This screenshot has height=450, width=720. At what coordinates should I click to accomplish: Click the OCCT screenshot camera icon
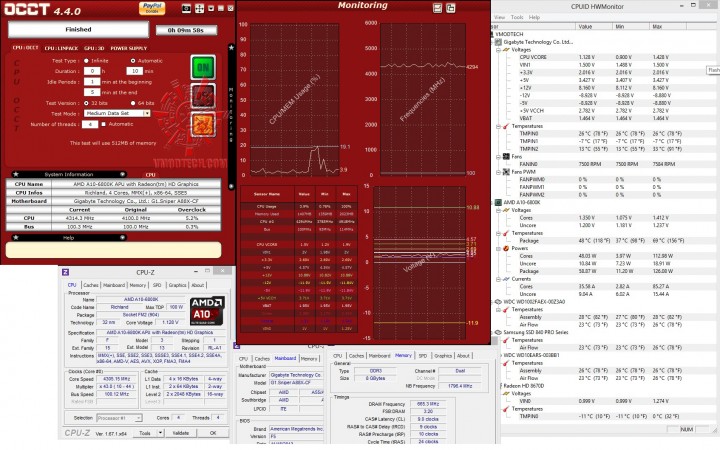(x=186, y=8)
